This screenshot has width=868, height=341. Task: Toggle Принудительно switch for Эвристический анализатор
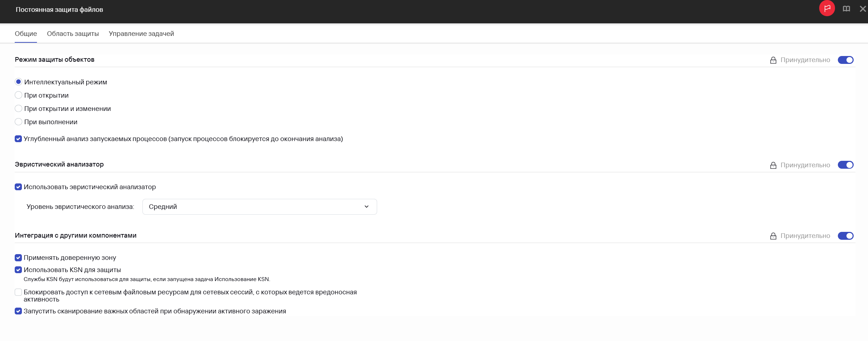(845, 165)
